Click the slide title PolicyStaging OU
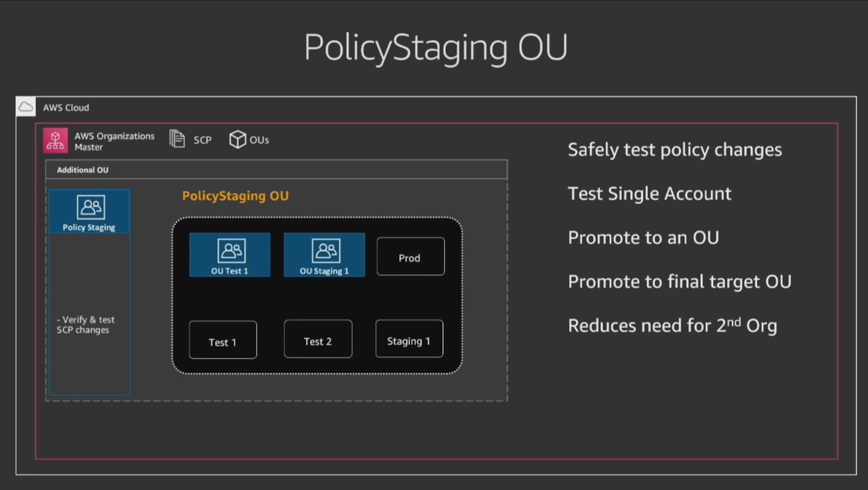 [436, 48]
